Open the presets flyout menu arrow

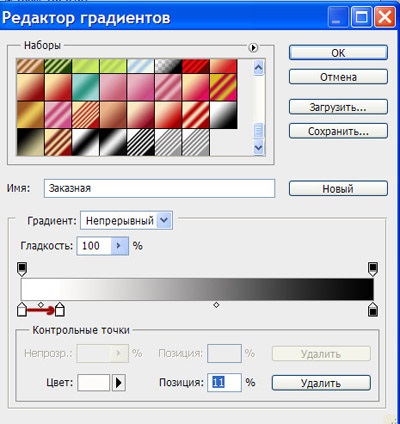253,48
